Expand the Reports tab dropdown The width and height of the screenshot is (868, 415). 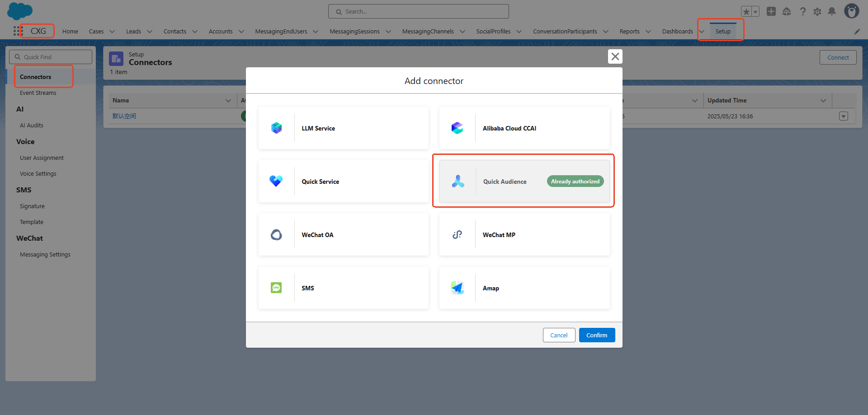[x=648, y=31]
